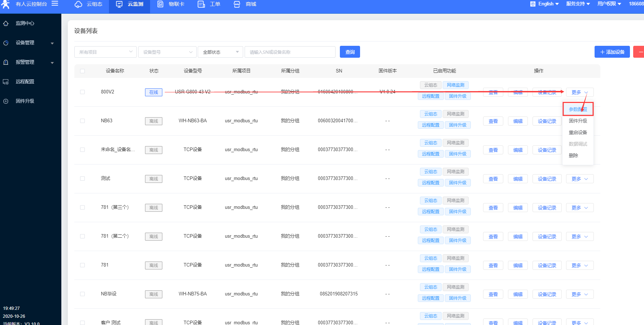Click the 添加设备 add device button
The image size is (644, 325).
pos(612,52)
